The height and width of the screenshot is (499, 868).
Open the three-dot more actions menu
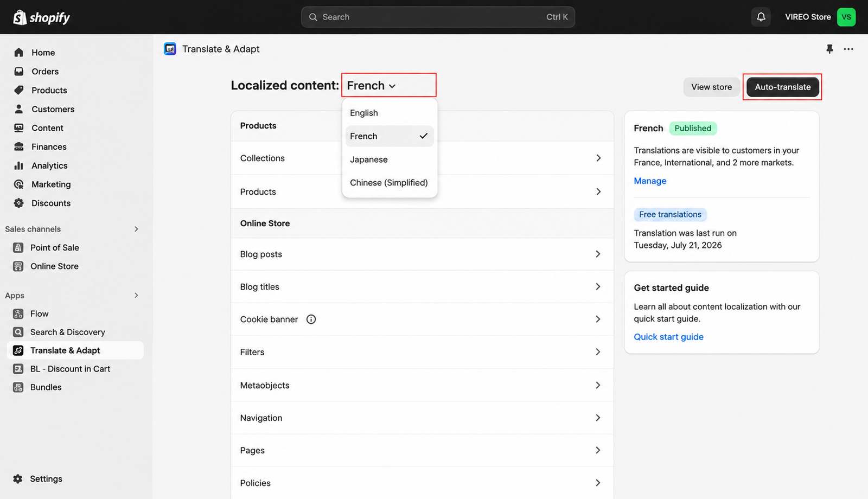tap(848, 49)
